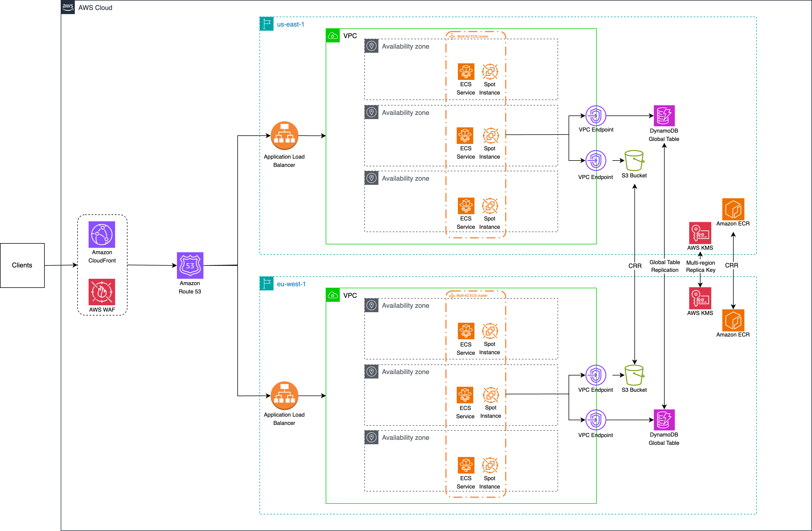The image size is (812, 531).
Task: Click the Multi-region Replica Key label
Action: [700, 266]
